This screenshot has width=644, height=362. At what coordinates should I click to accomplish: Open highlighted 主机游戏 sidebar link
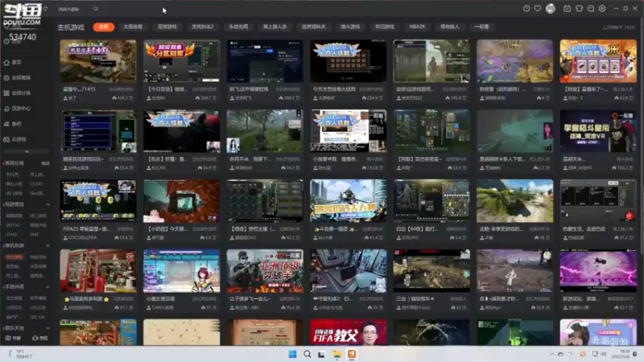(x=14, y=257)
